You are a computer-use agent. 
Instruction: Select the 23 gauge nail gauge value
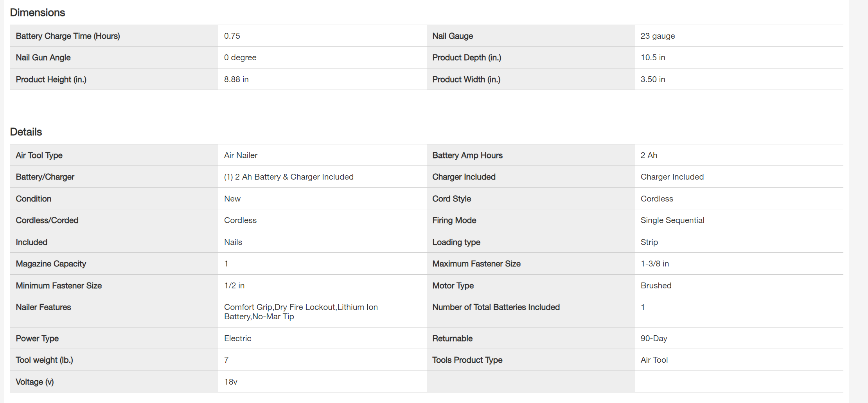point(658,36)
